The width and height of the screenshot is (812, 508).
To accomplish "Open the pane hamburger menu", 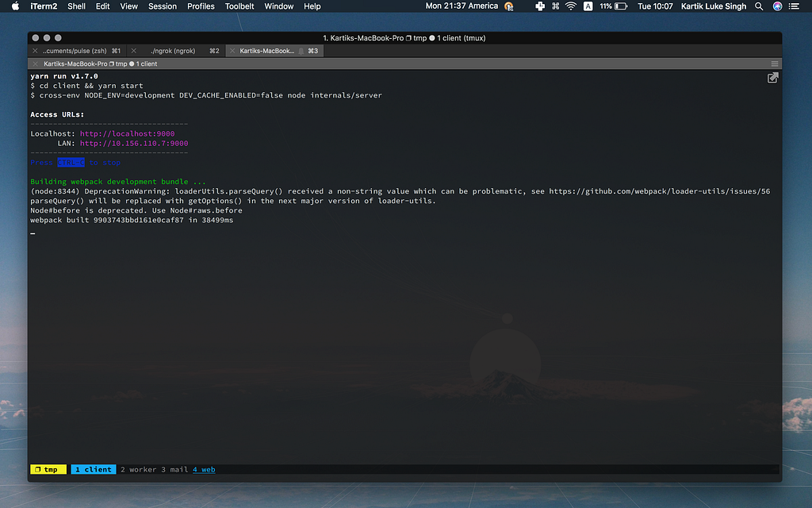I will (x=775, y=63).
